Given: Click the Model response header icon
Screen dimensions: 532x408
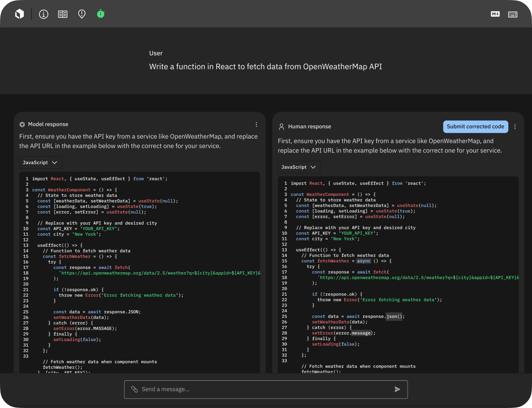Looking at the screenshot, I should (22, 124).
